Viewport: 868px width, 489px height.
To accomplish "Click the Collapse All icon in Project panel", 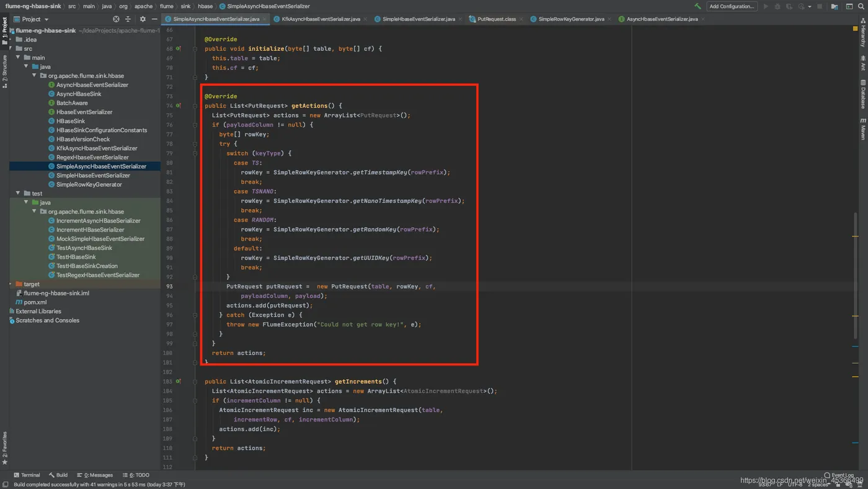I will (x=128, y=19).
